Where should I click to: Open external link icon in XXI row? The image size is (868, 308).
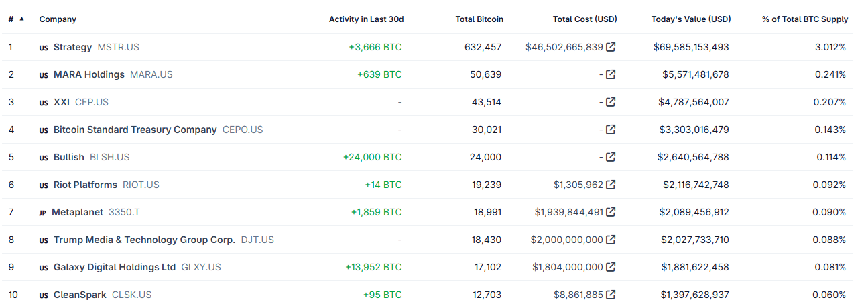611,102
